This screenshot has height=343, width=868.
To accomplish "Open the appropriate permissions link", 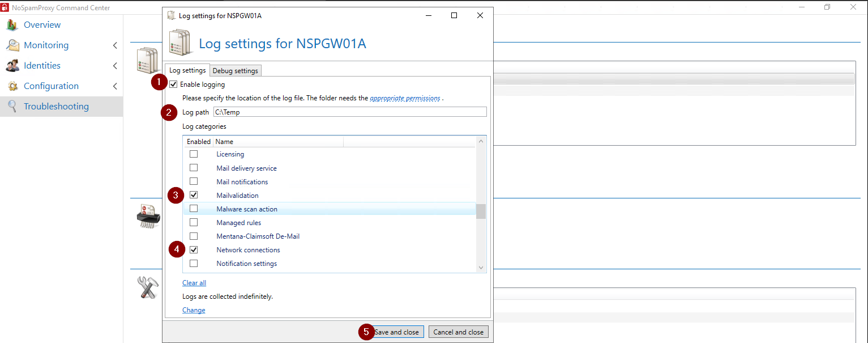I will [x=405, y=98].
